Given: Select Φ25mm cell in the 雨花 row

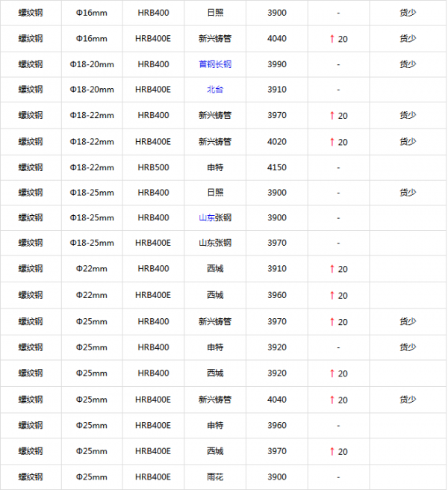Looking at the screenshot, I should [x=92, y=477].
